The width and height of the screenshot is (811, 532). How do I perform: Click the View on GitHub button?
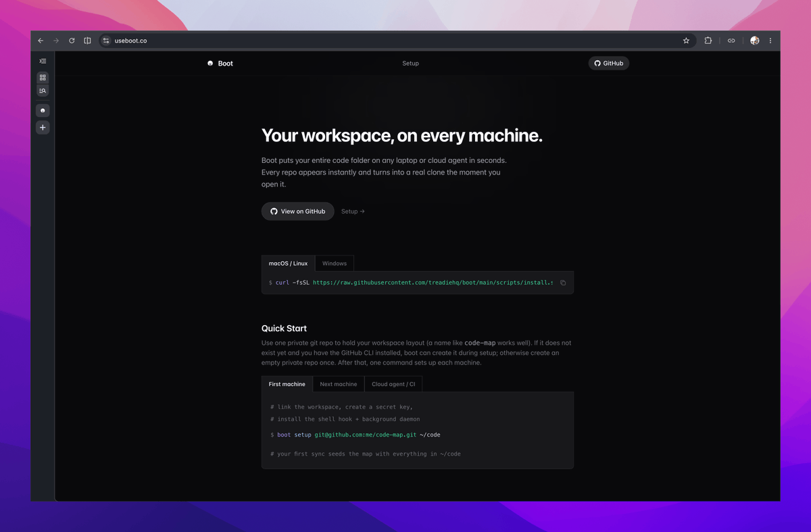(298, 212)
